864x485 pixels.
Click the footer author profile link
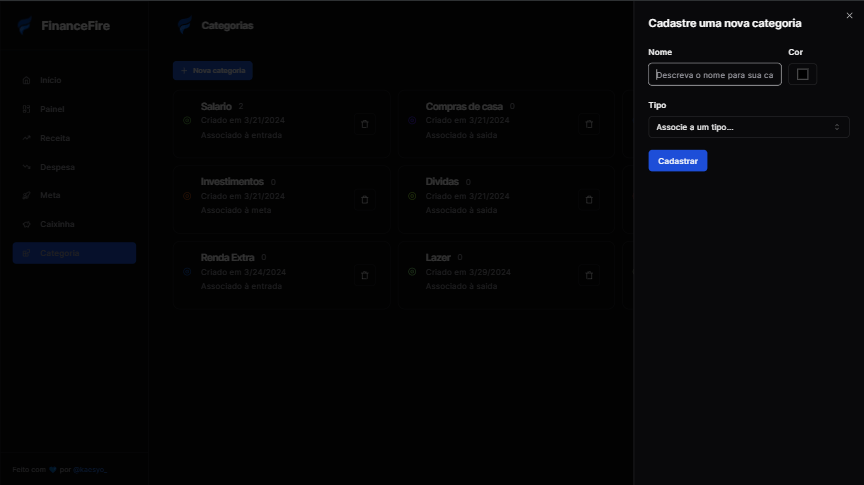(x=90, y=469)
